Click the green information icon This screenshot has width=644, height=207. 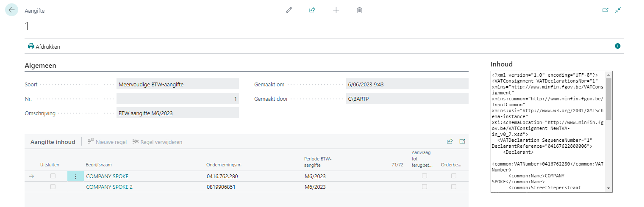618,46
